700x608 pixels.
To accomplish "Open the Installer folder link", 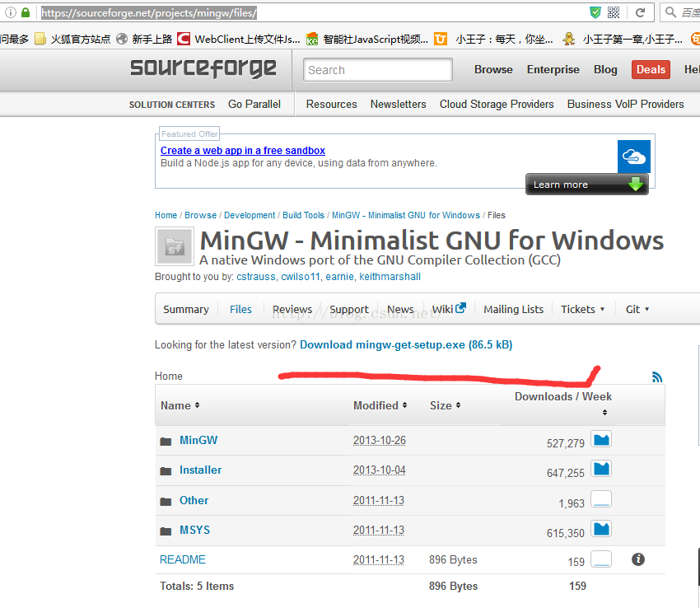I will [x=200, y=470].
